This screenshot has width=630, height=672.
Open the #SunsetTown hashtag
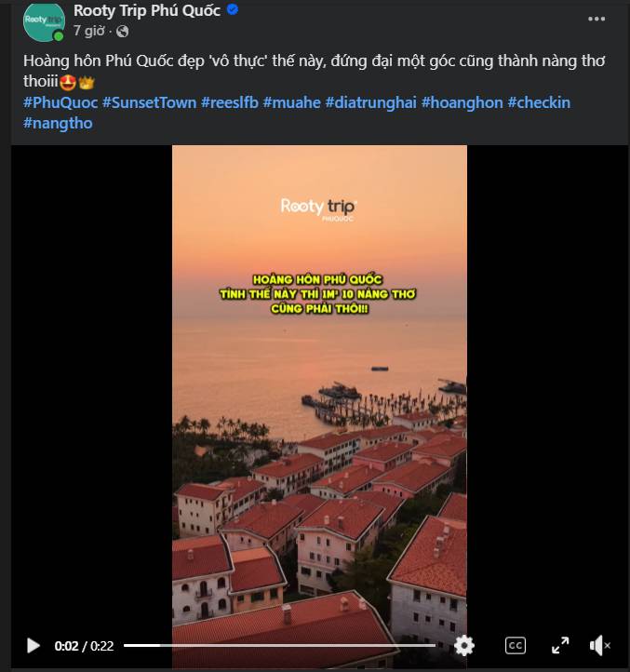149,103
